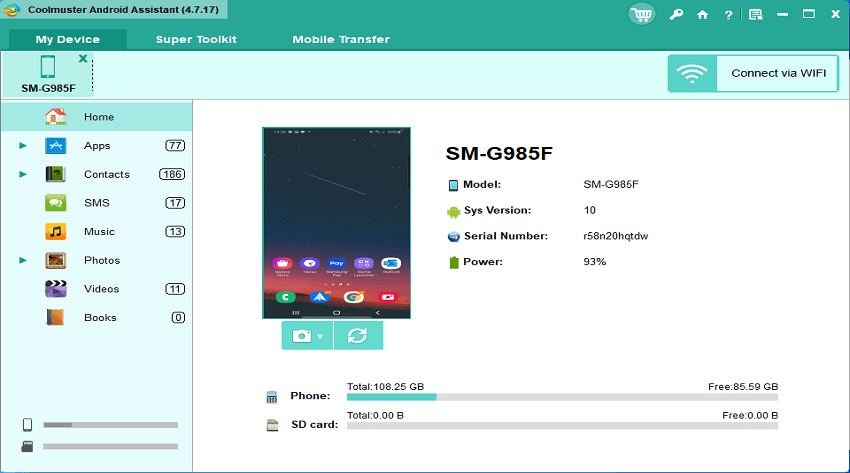Click the Books icon in sidebar

tap(55, 318)
